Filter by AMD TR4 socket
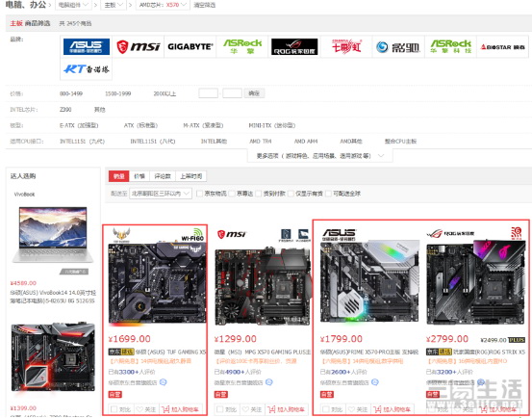 pyautogui.click(x=261, y=141)
